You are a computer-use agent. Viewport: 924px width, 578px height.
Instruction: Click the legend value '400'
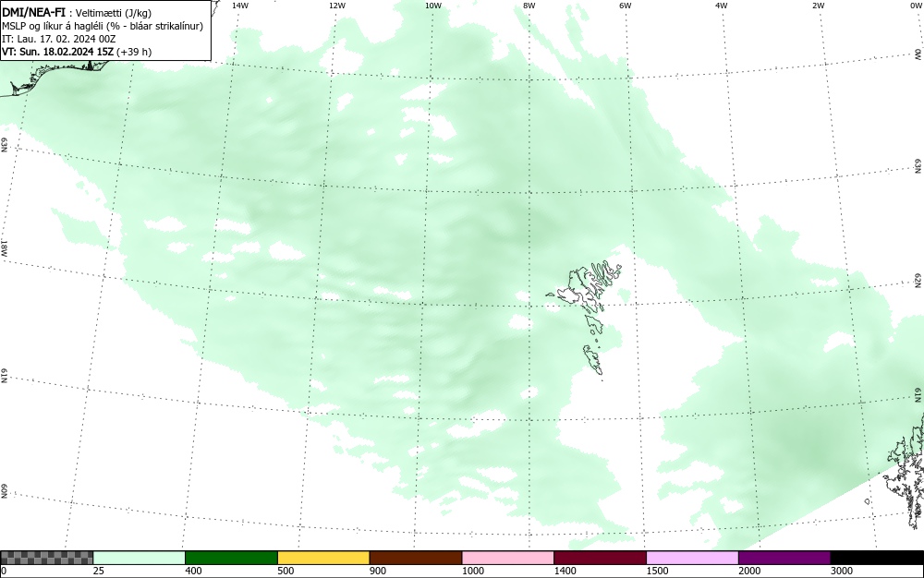194,571
